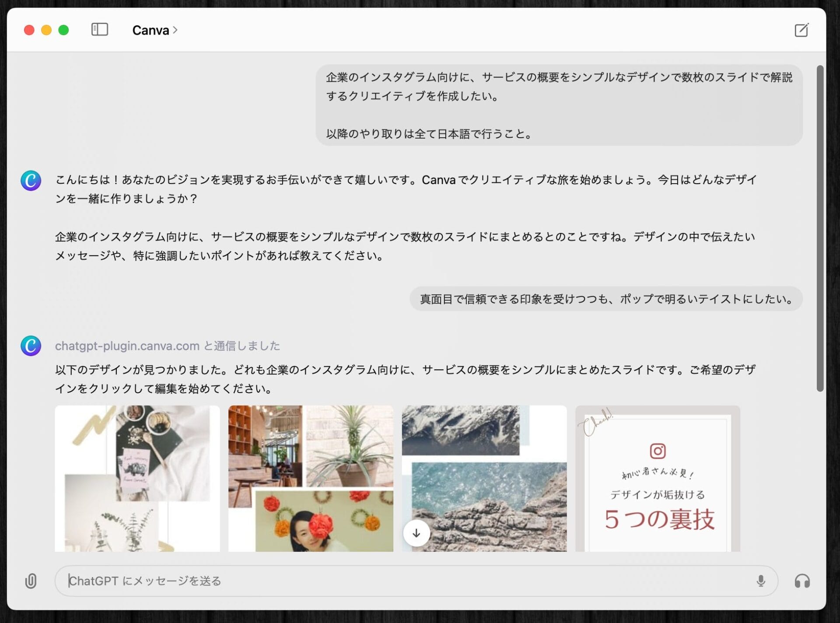The width and height of the screenshot is (840, 623).
Task: Click the first Canva avatar icon
Action: pos(31,181)
